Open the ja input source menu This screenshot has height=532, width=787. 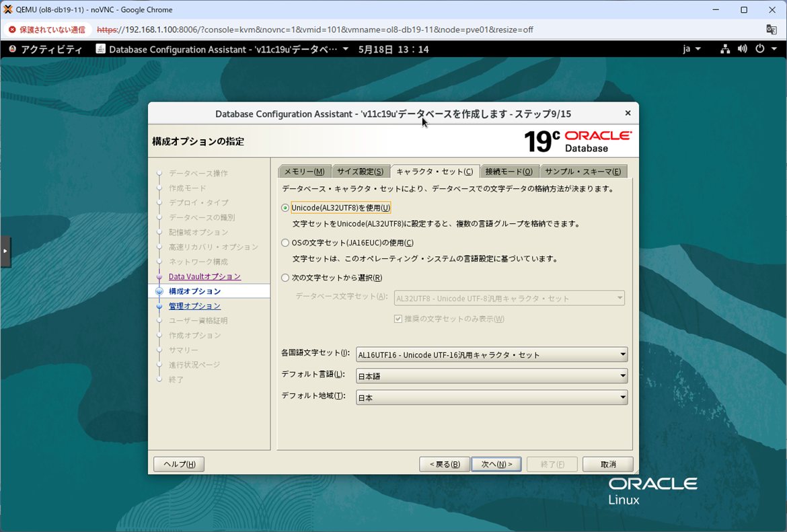[691, 49]
